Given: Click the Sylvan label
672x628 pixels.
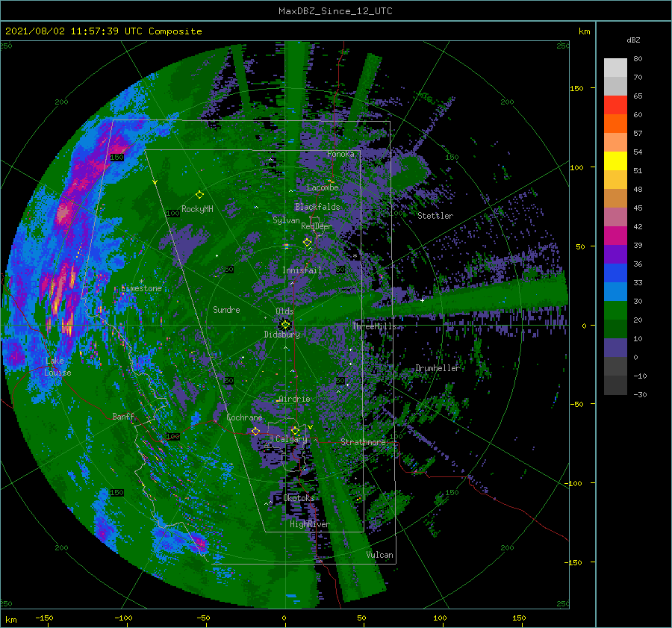Looking at the screenshot, I should click(x=286, y=220).
